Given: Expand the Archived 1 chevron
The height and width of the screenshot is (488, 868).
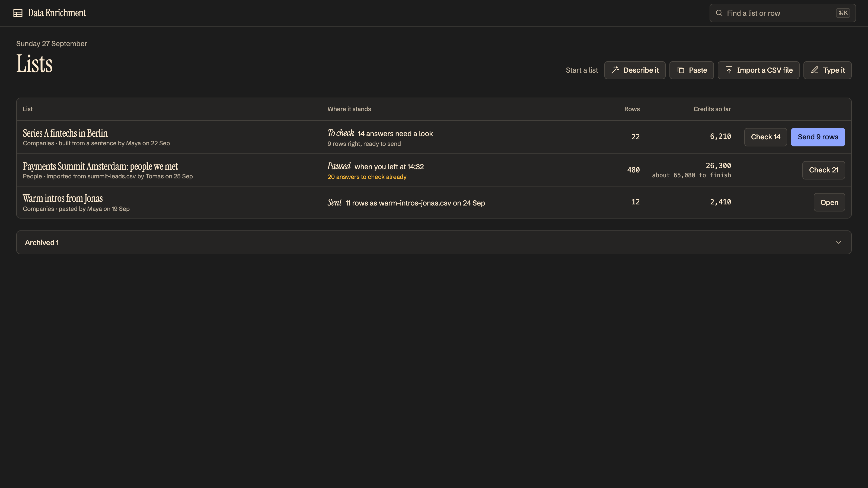Looking at the screenshot, I should [839, 242].
